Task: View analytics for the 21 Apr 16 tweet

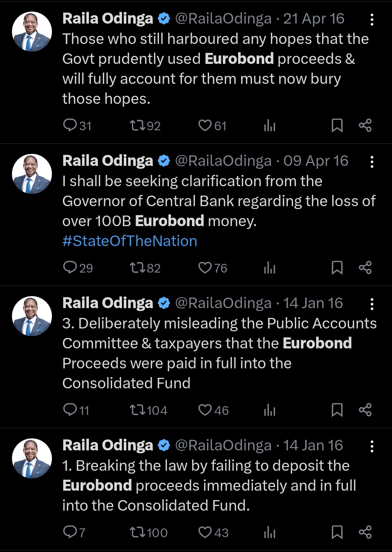Action: pos(270,126)
